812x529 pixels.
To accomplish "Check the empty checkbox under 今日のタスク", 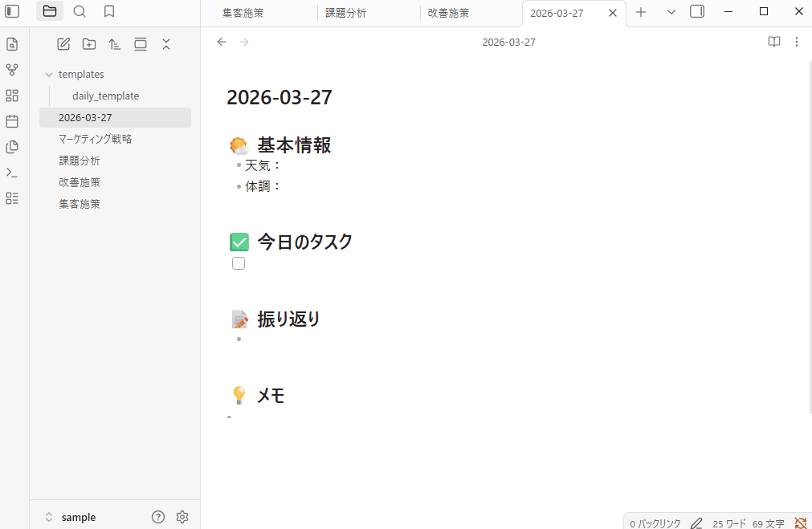I will [238, 262].
